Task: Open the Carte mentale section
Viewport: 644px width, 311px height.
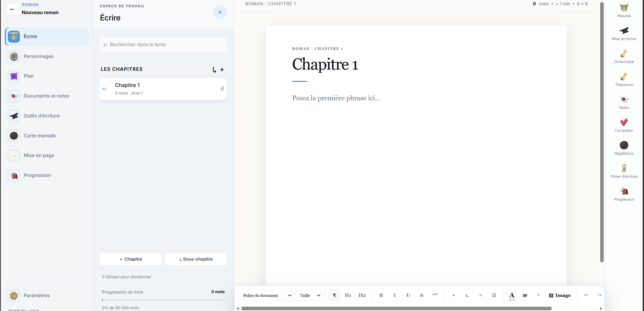Action: point(47,136)
